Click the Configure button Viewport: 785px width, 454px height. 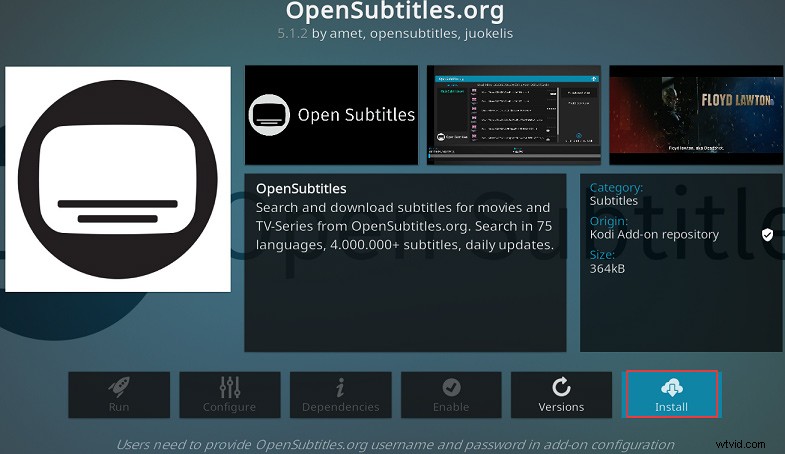[x=230, y=394]
